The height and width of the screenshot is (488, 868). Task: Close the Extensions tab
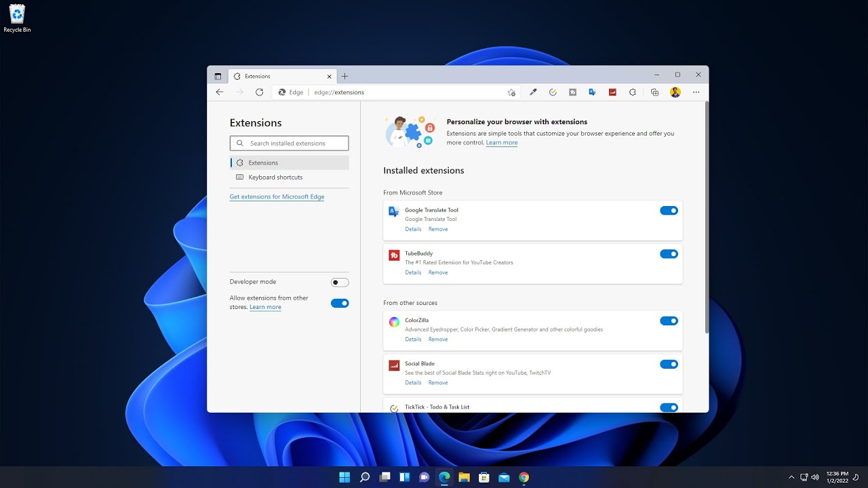coord(330,76)
